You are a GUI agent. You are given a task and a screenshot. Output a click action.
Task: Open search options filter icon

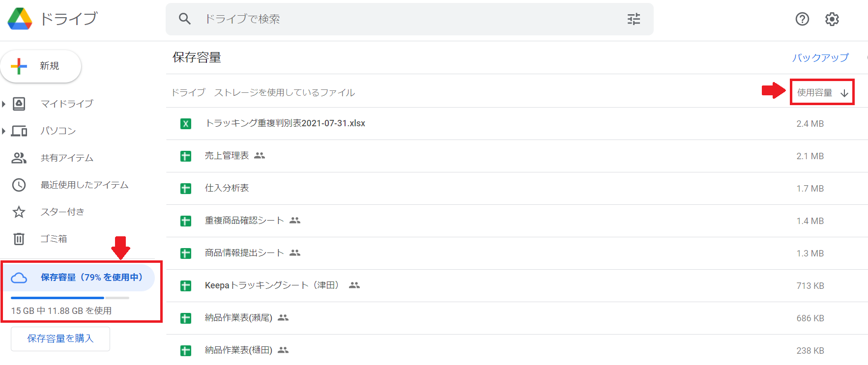(634, 19)
